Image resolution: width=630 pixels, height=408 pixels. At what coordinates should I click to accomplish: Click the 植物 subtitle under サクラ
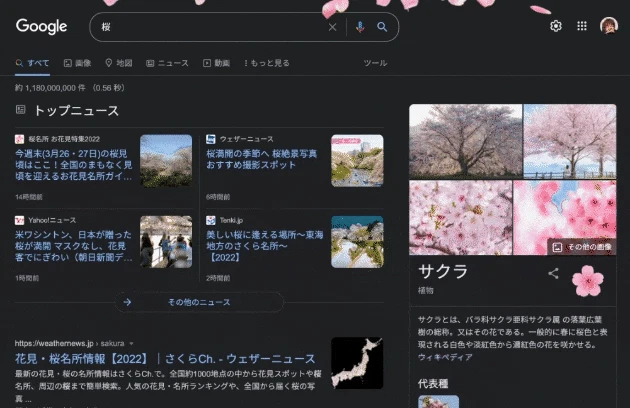click(425, 290)
